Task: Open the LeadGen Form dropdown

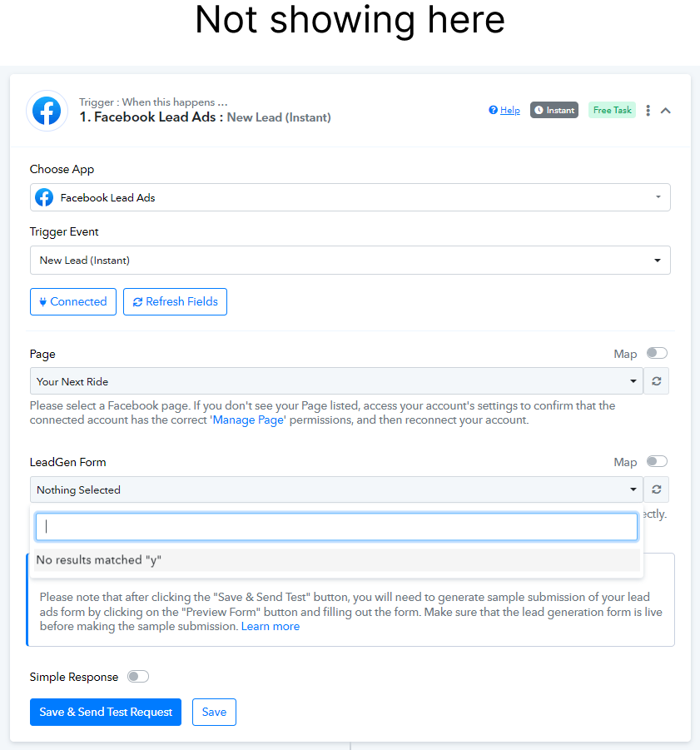Action: (336, 489)
